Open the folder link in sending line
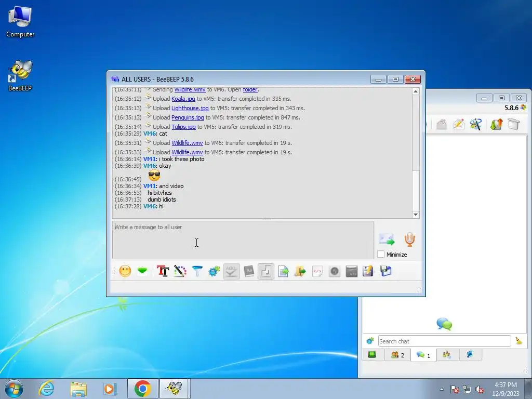This screenshot has width=532, height=399. tap(250, 89)
